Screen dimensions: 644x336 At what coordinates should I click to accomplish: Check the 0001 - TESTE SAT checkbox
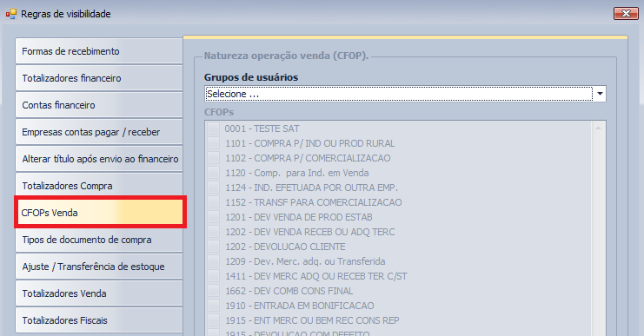click(x=213, y=128)
